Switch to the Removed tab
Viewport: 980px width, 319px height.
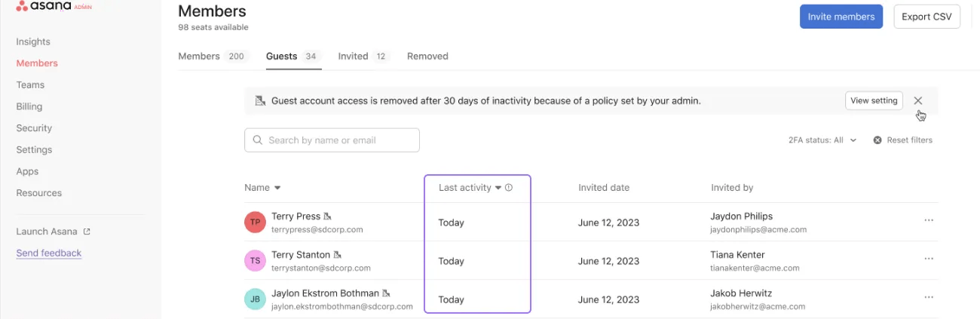tap(427, 57)
